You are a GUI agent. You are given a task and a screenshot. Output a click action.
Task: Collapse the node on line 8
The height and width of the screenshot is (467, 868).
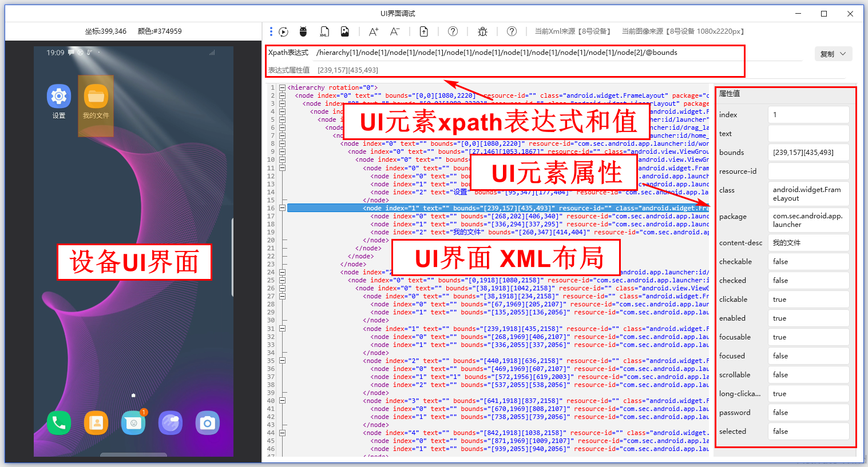pyautogui.click(x=282, y=143)
